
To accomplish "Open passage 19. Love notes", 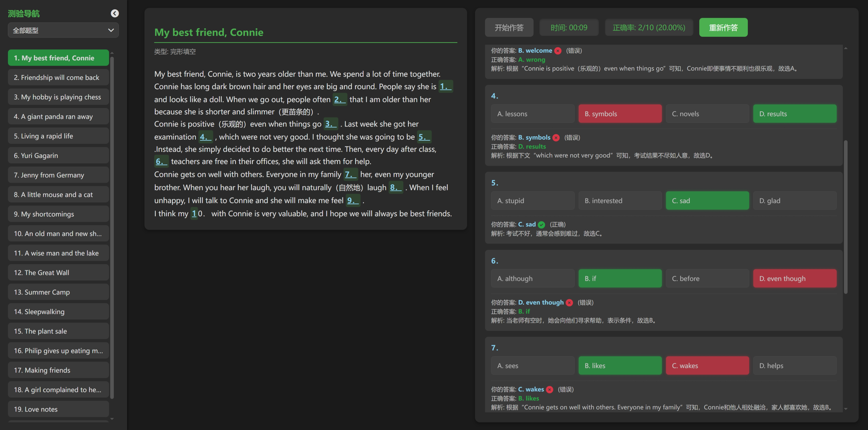I will pyautogui.click(x=58, y=409).
